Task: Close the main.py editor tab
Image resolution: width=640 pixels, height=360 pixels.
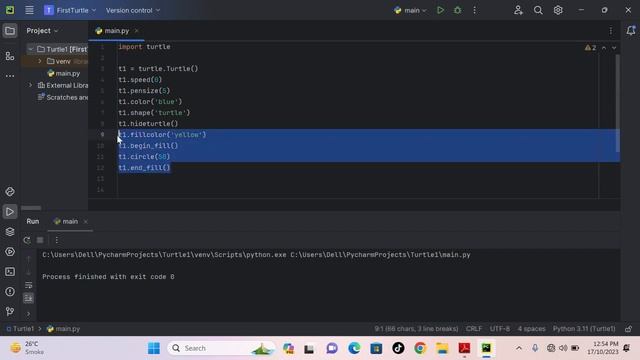Action: (x=136, y=31)
